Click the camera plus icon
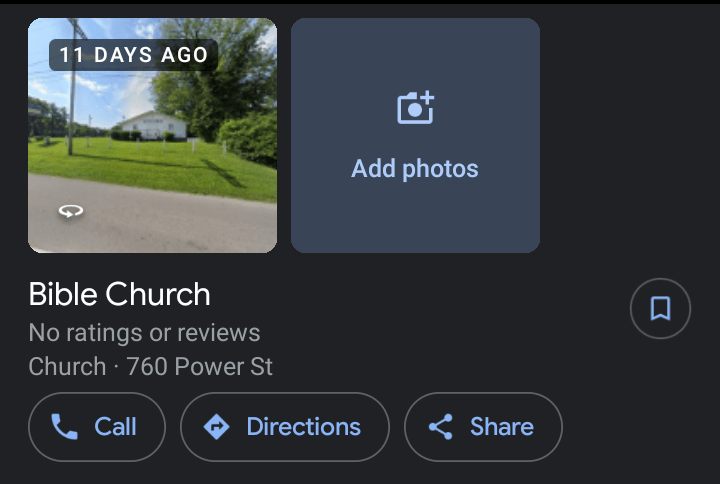Image resolution: width=720 pixels, height=484 pixels. [x=416, y=107]
